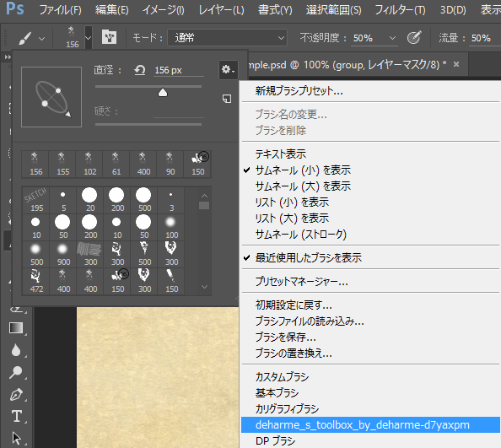Image resolution: width=501 pixels, height=448 pixels.
Task: Choose ブラシを保存... menu item
Action: [370, 337]
